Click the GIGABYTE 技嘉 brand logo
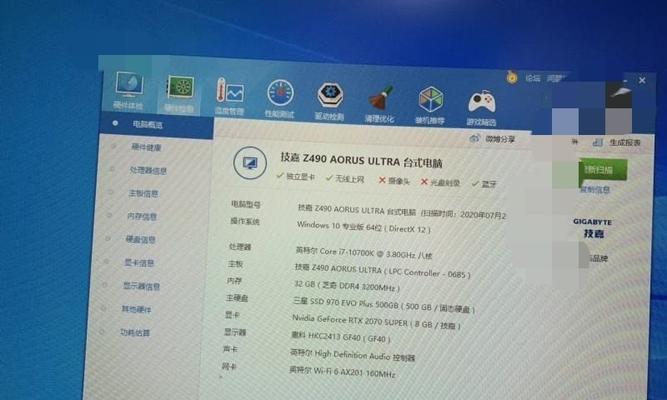667x400 pixels. [x=593, y=228]
